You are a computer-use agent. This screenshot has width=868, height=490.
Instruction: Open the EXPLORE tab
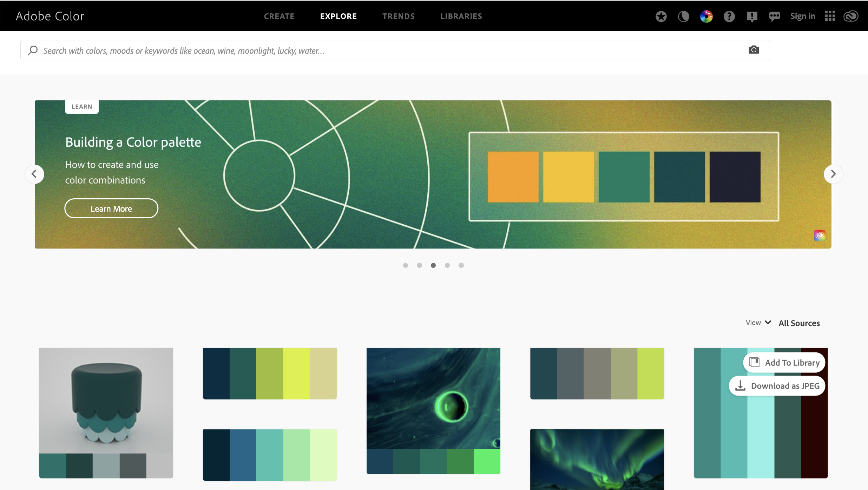[338, 16]
